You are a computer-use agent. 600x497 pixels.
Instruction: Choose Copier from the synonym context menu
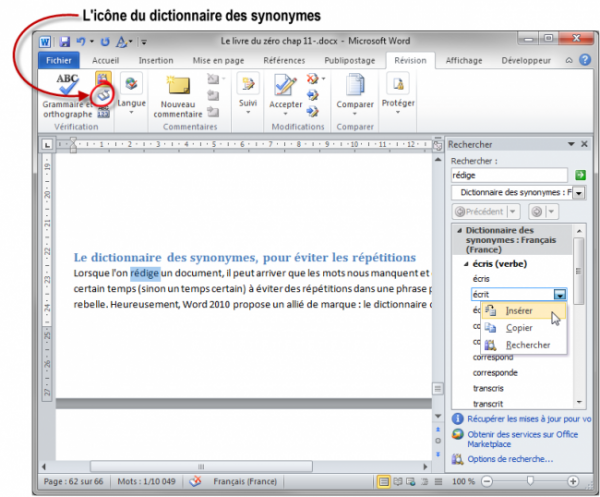[x=519, y=327]
